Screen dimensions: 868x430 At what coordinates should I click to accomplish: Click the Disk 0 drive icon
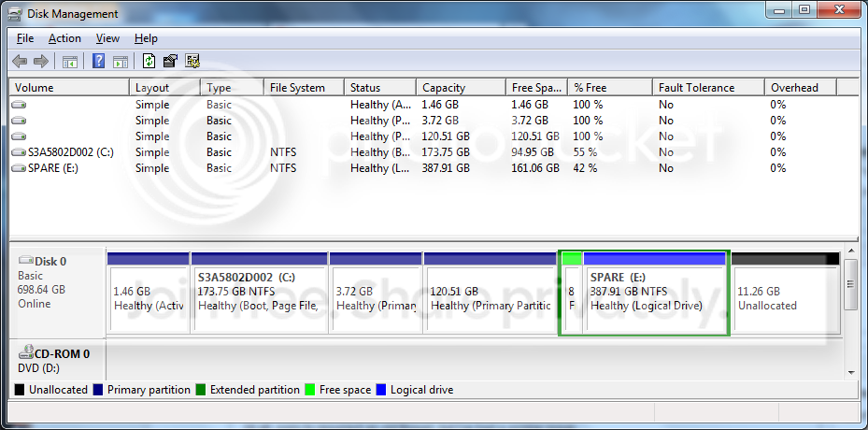point(25,260)
